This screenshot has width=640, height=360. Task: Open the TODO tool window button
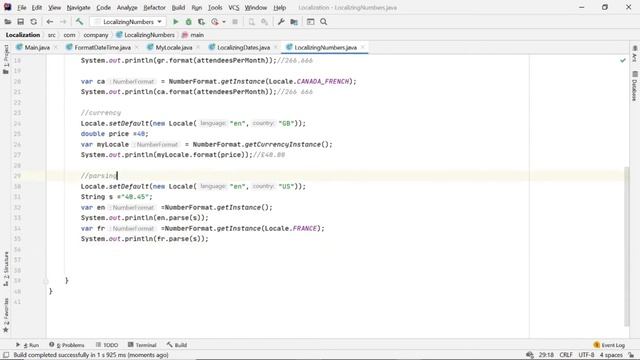(x=107, y=345)
